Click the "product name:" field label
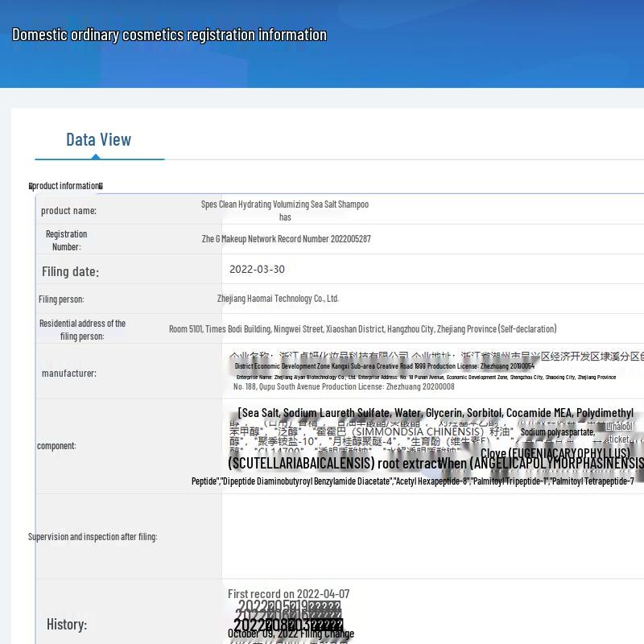Viewport: 644px width, 644px height. pos(68,211)
